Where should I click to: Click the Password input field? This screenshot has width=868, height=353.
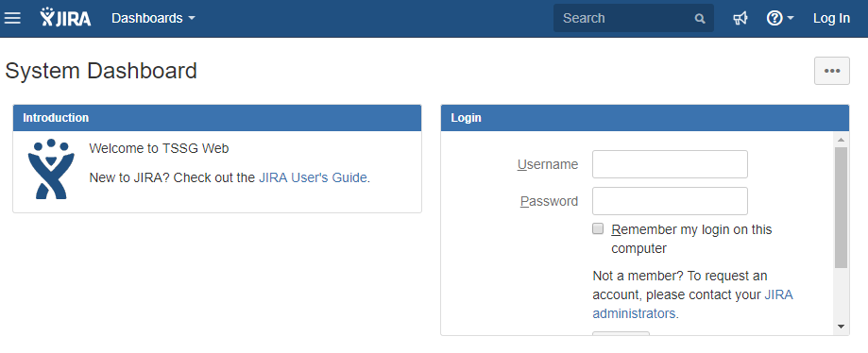tap(670, 201)
